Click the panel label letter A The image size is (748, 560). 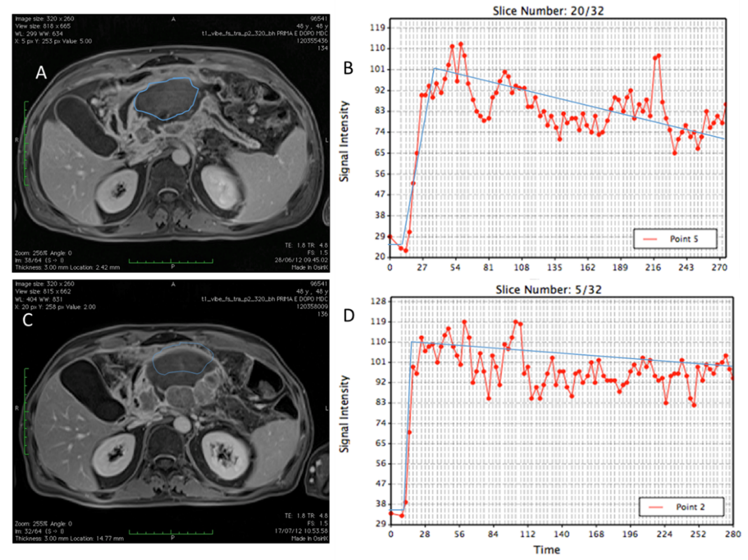point(41,72)
